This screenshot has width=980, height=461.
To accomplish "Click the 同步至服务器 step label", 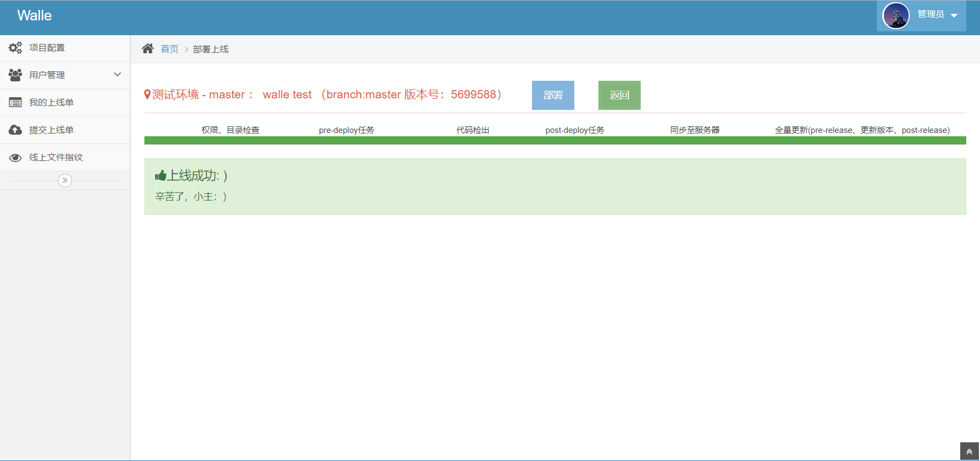I will 695,130.
